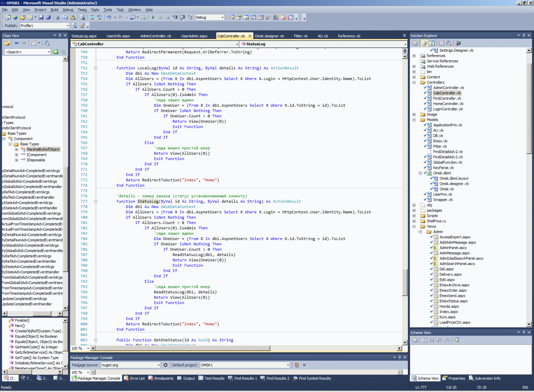
Task: Open the Error List tab
Action: click(x=135, y=378)
